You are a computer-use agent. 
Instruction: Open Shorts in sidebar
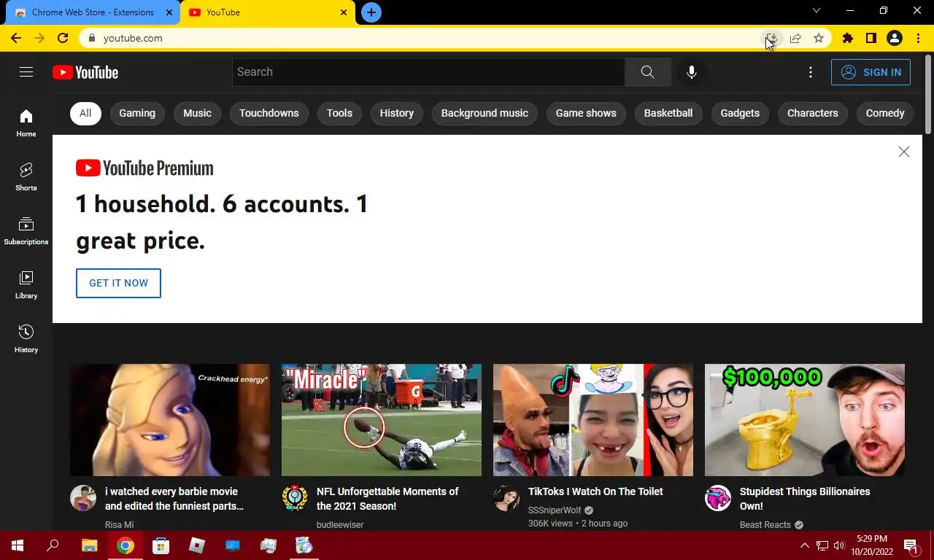[26, 176]
